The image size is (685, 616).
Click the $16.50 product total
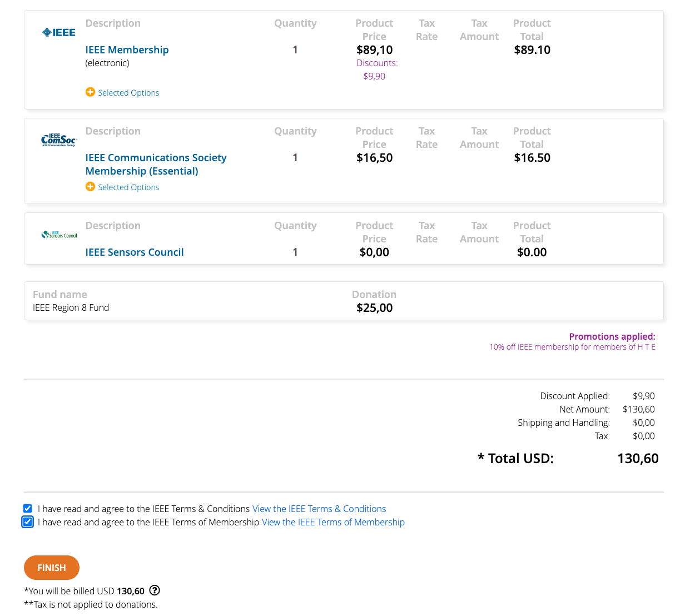tap(532, 157)
